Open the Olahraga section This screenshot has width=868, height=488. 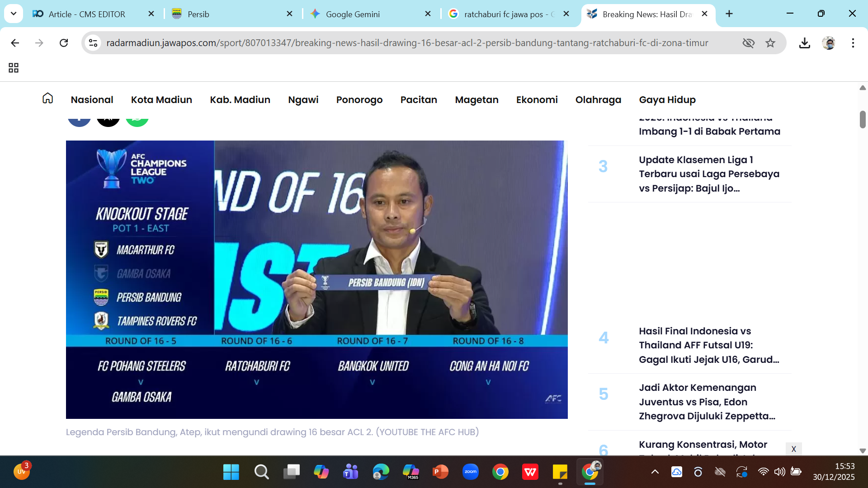coord(598,99)
